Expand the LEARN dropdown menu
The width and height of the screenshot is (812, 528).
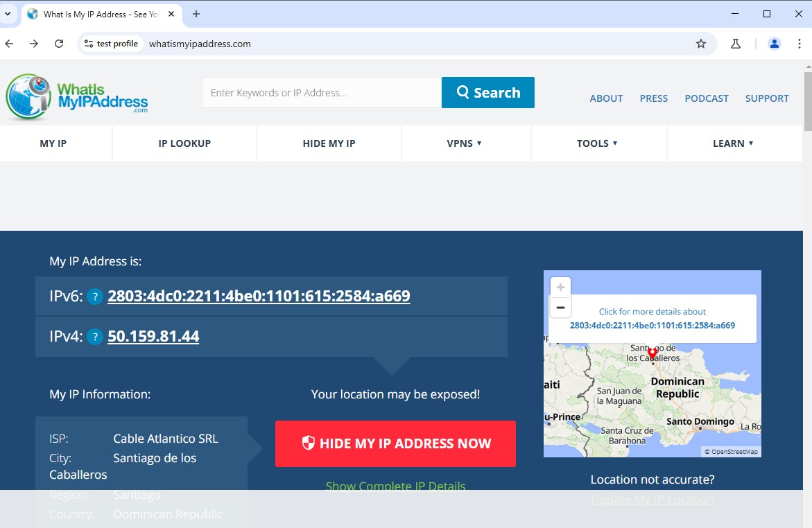click(733, 143)
